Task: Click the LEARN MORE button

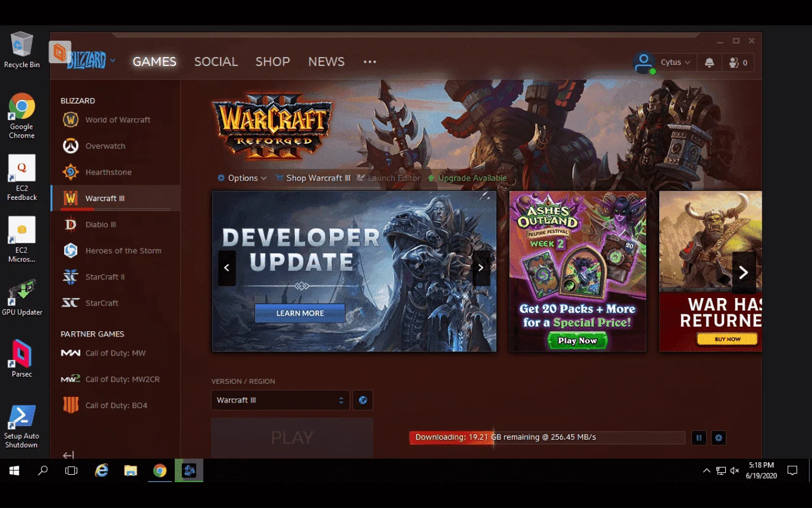Action: coord(299,313)
